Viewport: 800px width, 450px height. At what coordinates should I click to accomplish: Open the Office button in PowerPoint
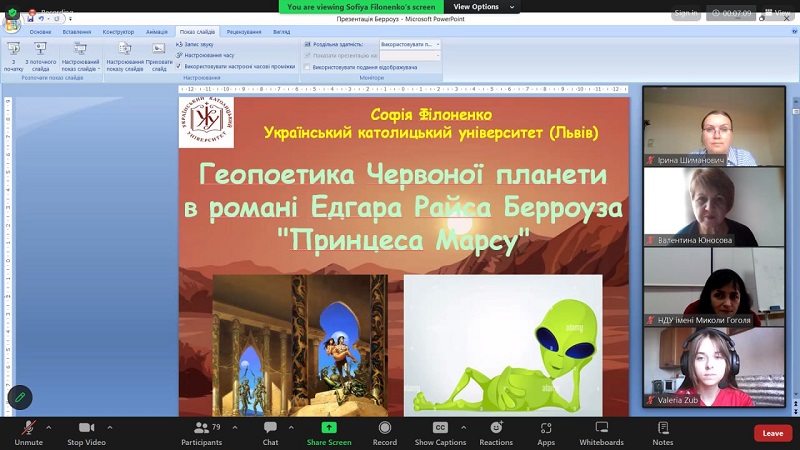(x=11, y=24)
